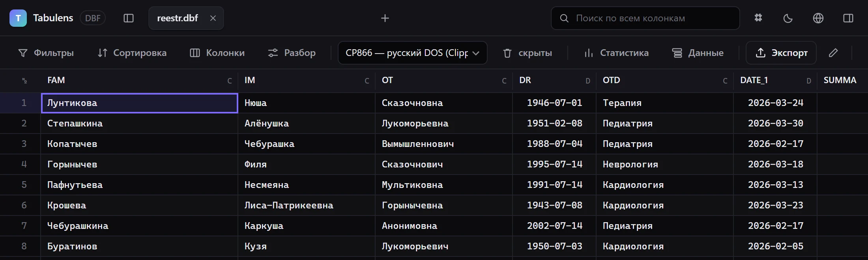Select cell Чебурашкина
This screenshot has width=868, height=260.
pyautogui.click(x=139, y=226)
